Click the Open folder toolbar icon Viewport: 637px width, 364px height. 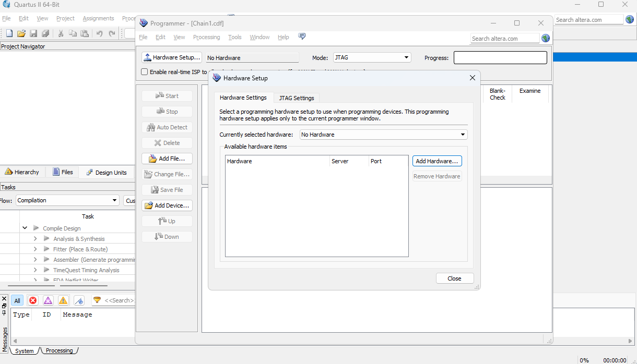coord(21,33)
